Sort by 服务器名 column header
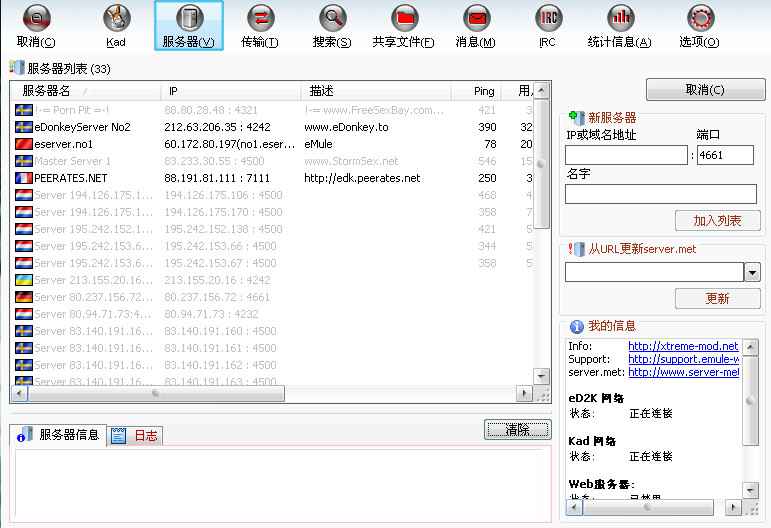The image size is (771, 528). click(x=86, y=91)
